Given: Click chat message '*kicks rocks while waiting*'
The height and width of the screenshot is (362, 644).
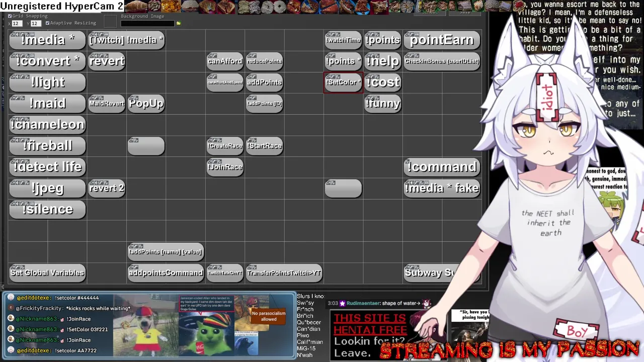Looking at the screenshot, I should tap(98, 308).
